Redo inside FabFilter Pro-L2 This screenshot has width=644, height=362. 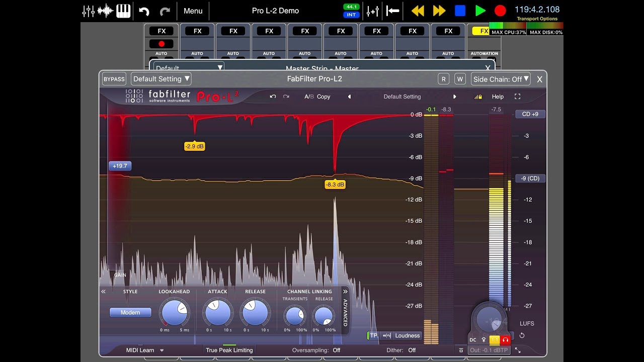286,97
